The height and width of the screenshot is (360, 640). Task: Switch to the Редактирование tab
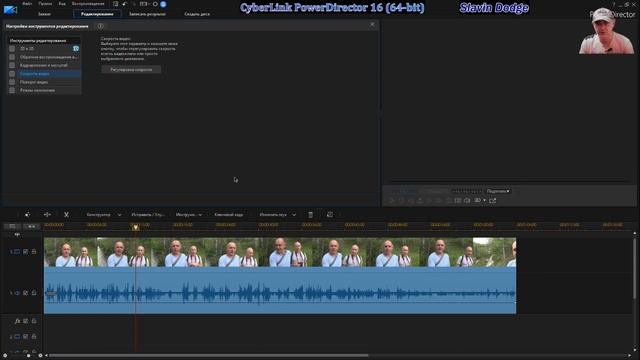pos(97,14)
